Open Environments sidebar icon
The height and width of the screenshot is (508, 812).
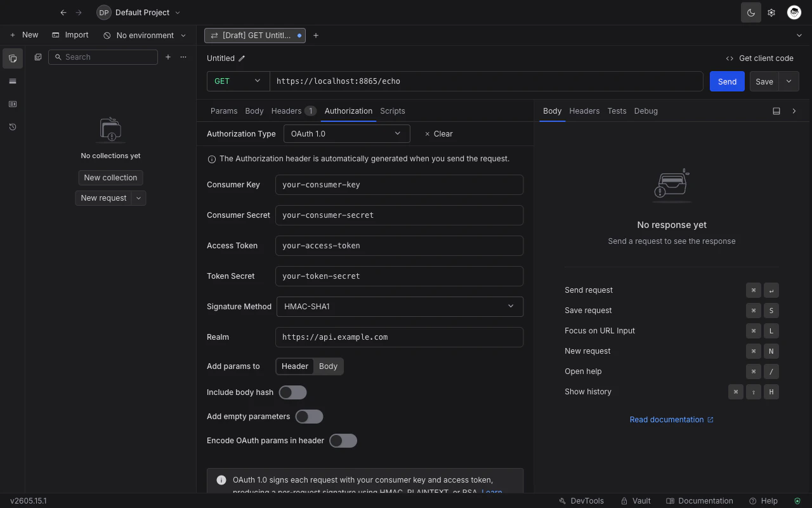(13, 81)
